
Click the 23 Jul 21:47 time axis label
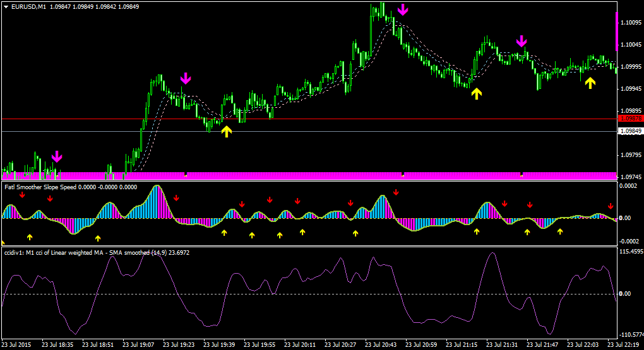pos(542,345)
